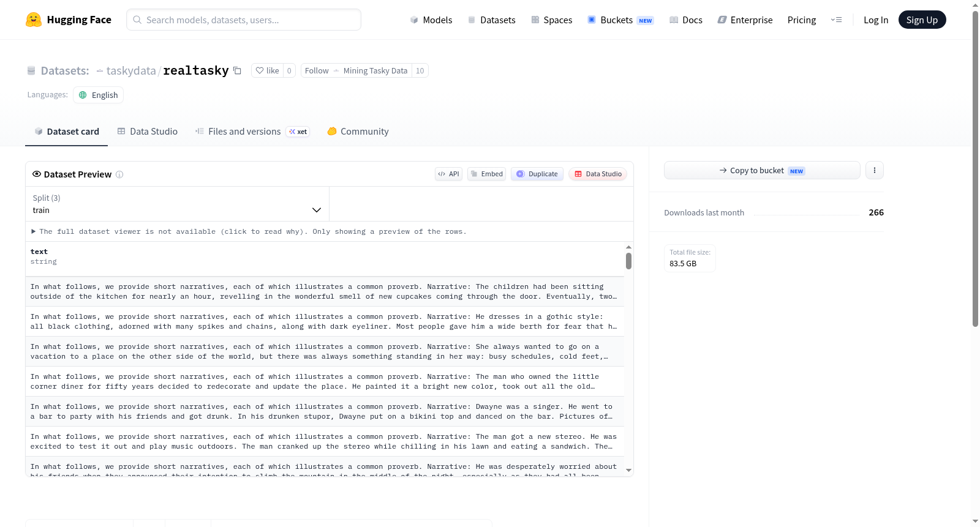Select row about Dwayne the singer
The height and width of the screenshot is (527, 980).
coord(325,411)
